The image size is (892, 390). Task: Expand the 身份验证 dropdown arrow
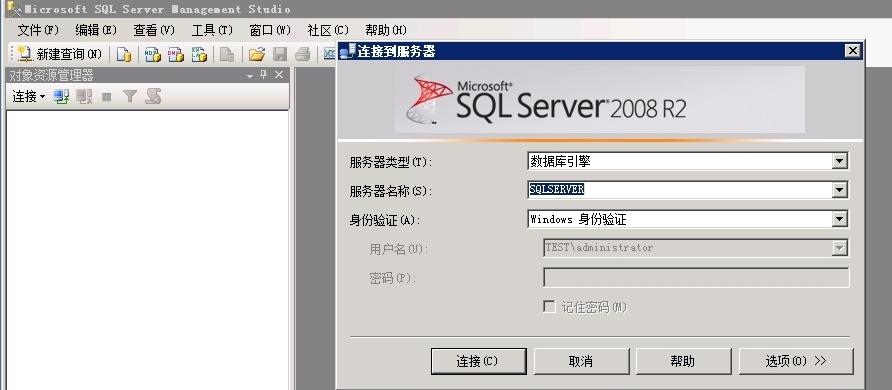tap(840, 219)
